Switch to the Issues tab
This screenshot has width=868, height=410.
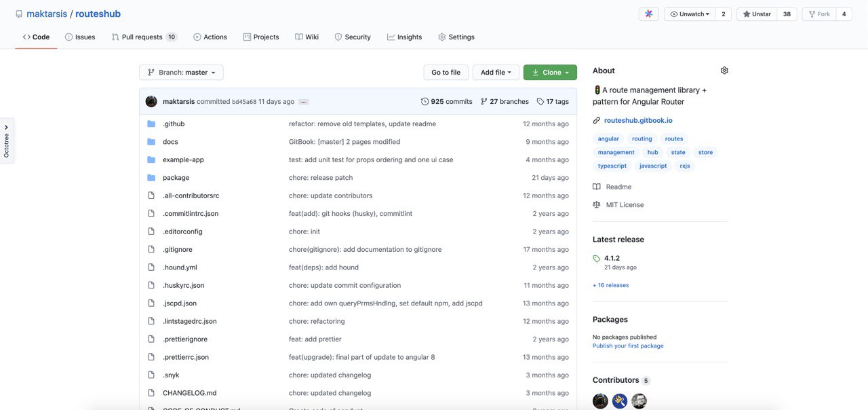pos(80,37)
